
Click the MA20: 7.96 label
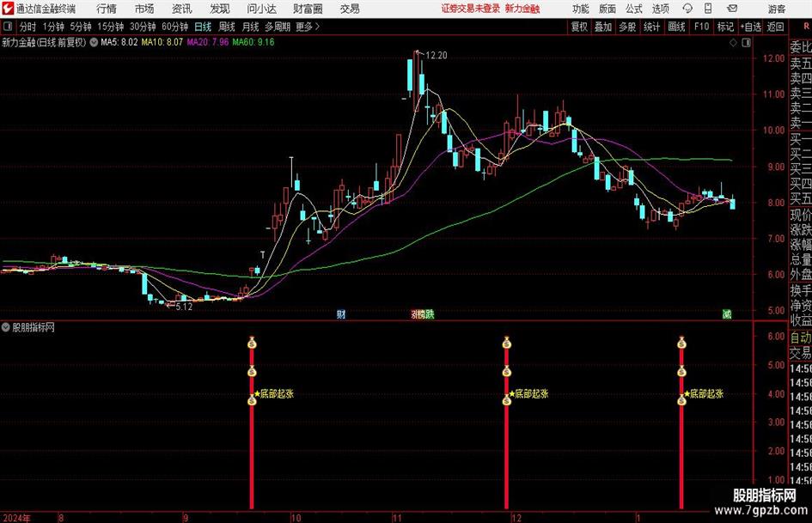pos(208,42)
